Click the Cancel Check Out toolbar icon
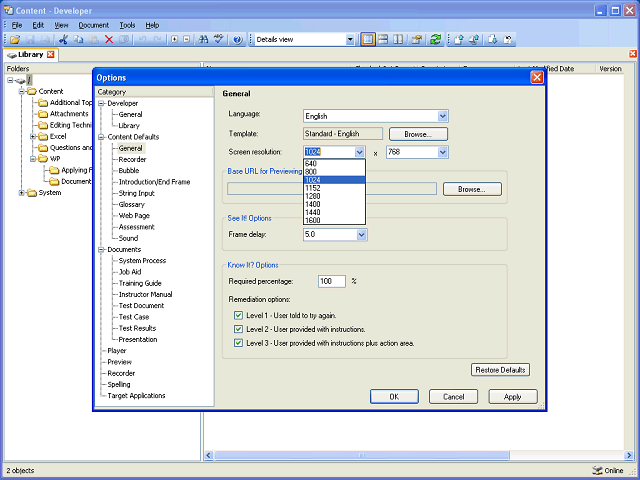The width and height of the screenshot is (640, 480). [508, 40]
